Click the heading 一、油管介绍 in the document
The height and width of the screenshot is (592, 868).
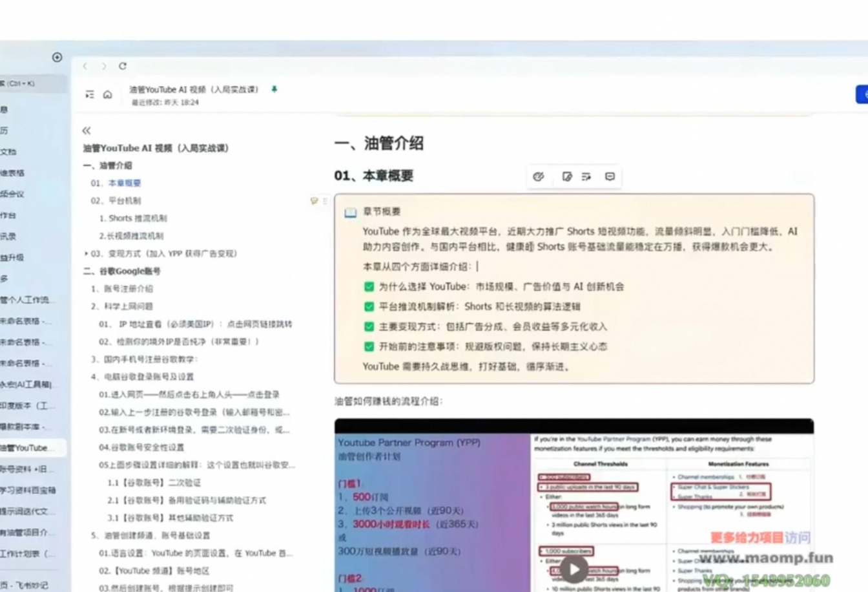pos(379,143)
